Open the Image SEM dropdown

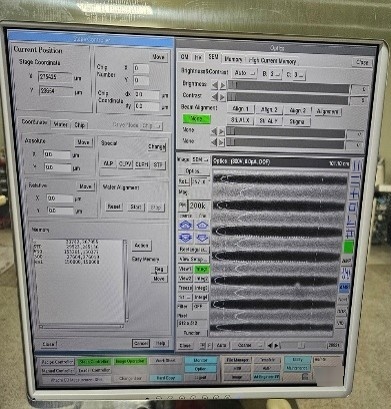(200, 160)
